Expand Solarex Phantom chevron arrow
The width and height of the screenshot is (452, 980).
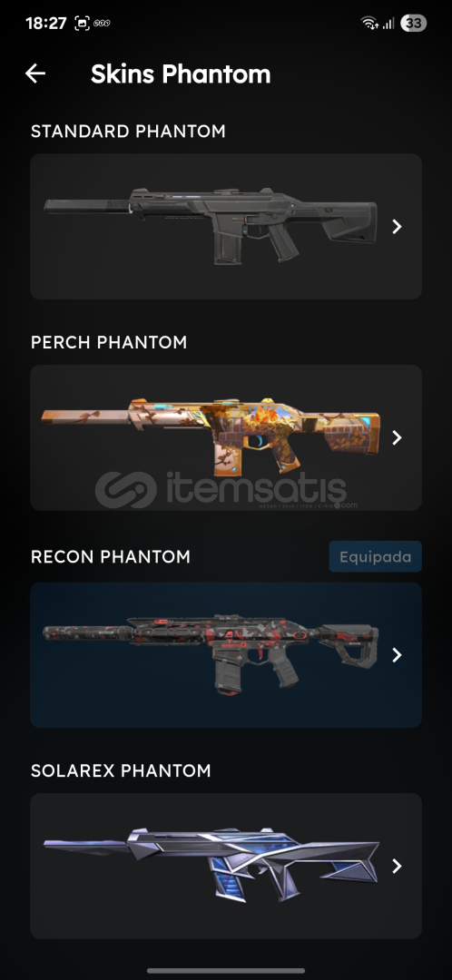pyautogui.click(x=397, y=866)
